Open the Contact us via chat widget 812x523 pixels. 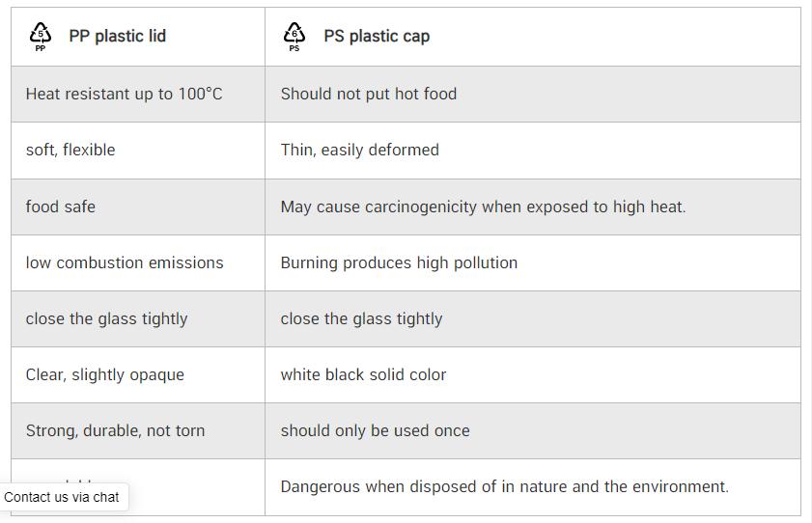(x=62, y=497)
